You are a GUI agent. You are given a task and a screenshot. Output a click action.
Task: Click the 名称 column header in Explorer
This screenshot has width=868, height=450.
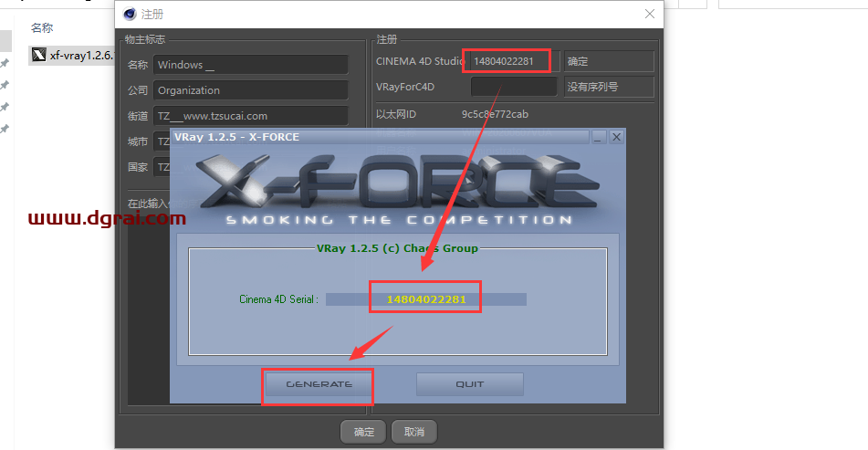click(42, 27)
